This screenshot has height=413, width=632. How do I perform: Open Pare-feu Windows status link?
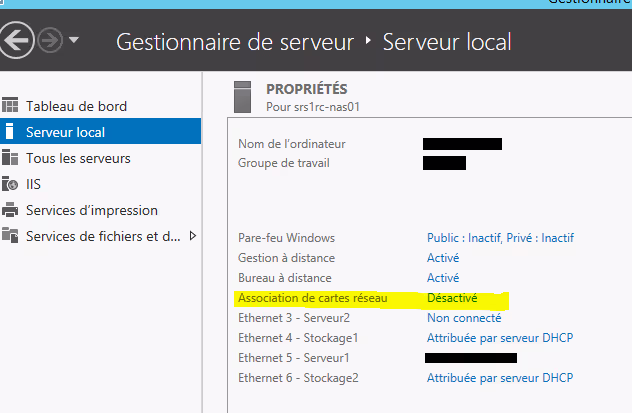tap(500, 238)
